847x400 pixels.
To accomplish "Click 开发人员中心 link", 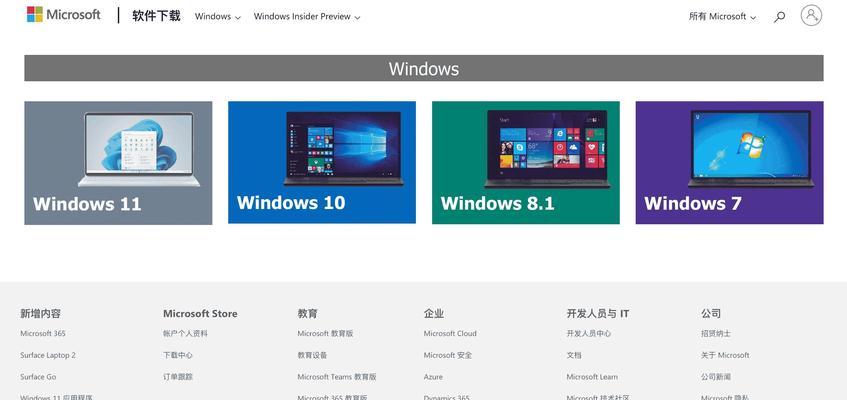I will pyautogui.click(x=589, y=334).
